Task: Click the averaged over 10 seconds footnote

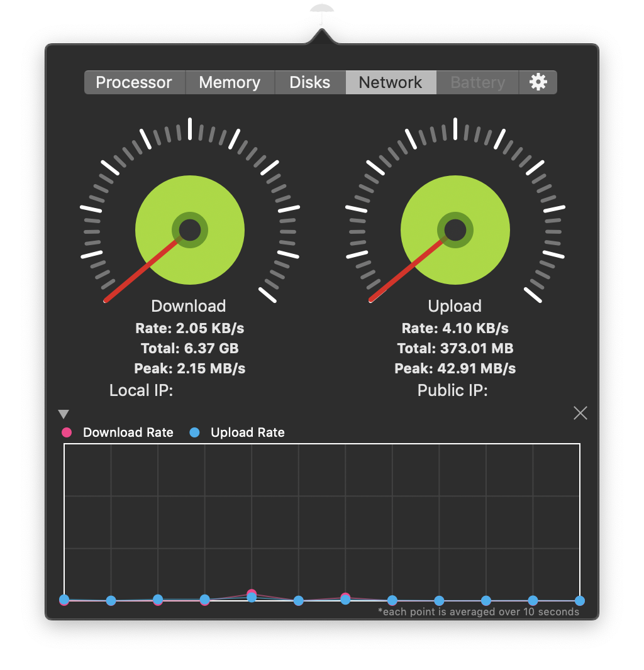Action: (479, 612)
